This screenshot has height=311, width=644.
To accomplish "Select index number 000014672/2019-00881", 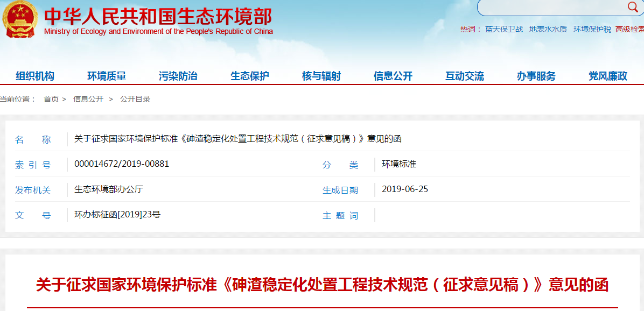I will [122, 164].
